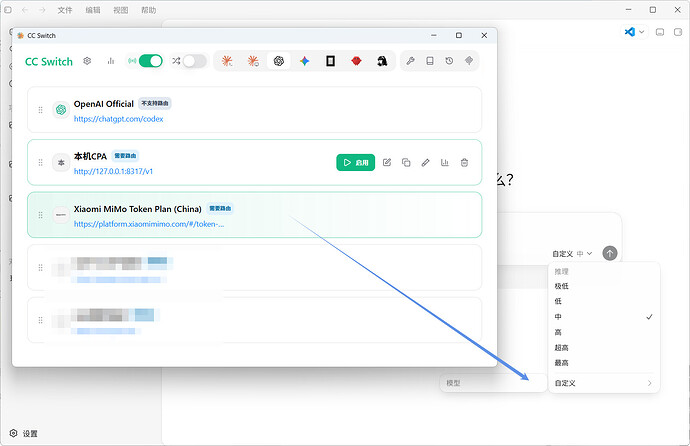The width and height of the screenshot is (690, 446).
Task: Open the http://127.0.0.1:8317/v1 link
Action: coord(113,171)
